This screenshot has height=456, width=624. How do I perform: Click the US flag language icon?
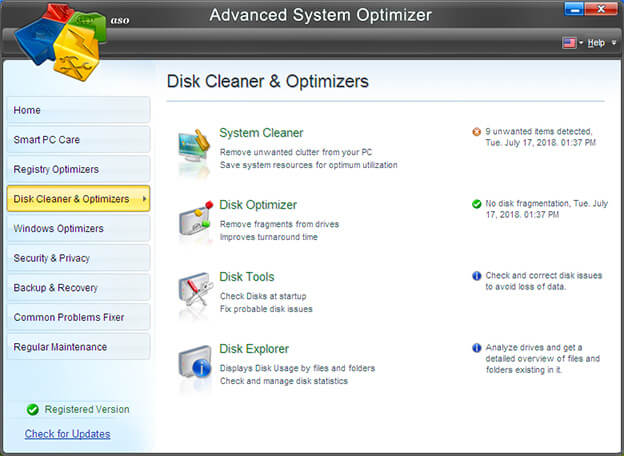click(569, 43)
